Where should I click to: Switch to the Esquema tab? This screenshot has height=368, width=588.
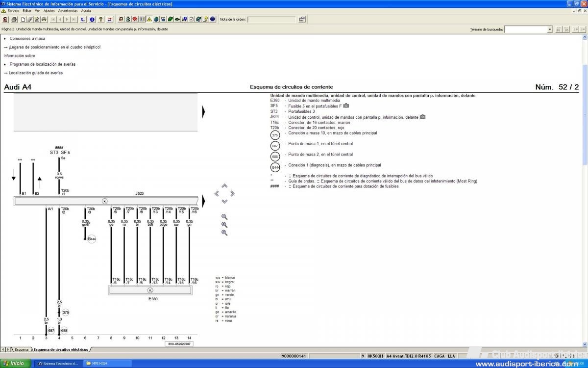(21, 349)
